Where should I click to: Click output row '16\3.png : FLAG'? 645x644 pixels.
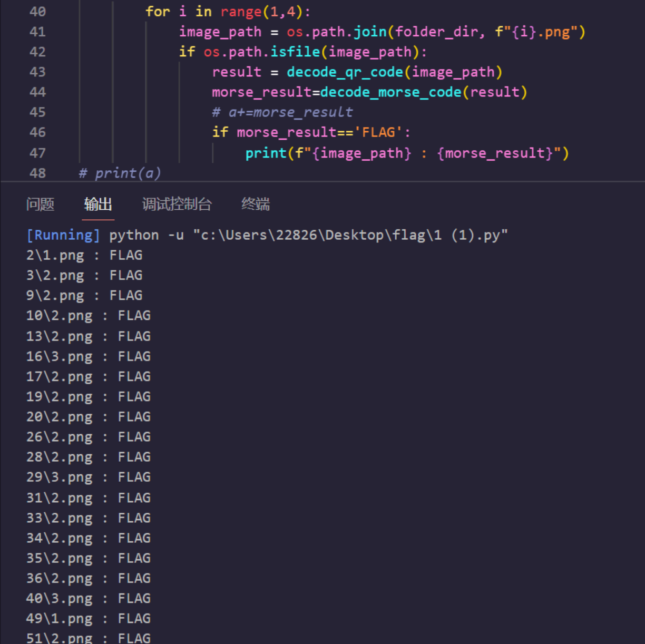click(89, 356)
